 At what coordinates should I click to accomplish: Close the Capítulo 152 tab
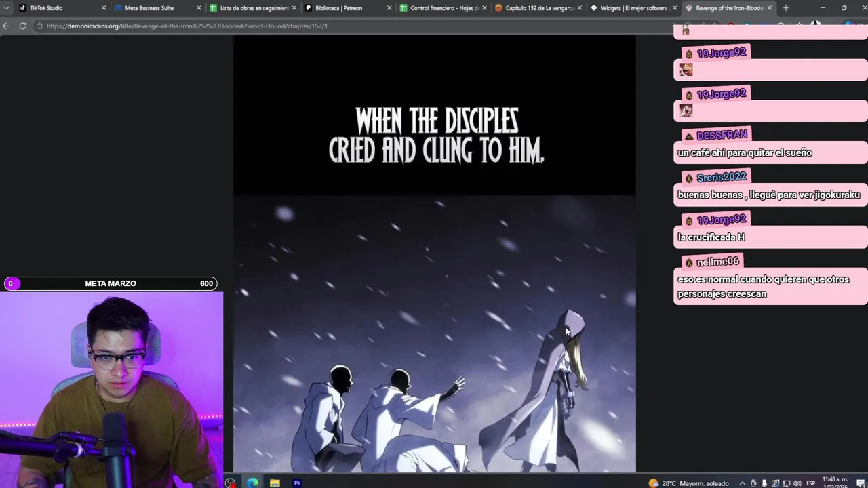click(x=579, y=8)
